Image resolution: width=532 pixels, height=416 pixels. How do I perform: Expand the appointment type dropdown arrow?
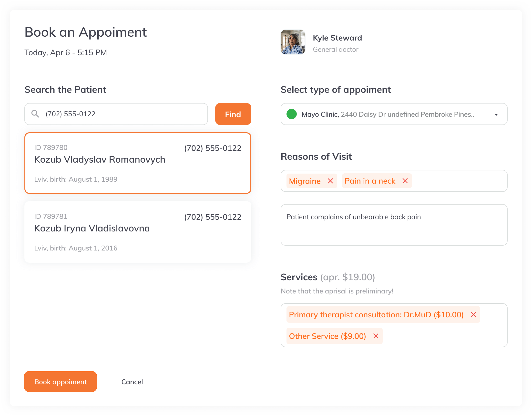pos(496,114)
